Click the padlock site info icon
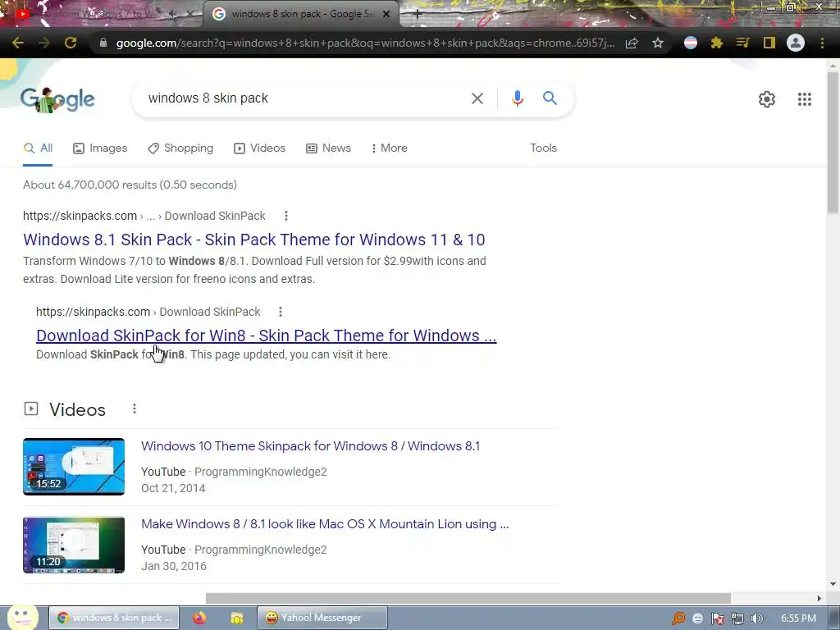Image resolution: width=840 pixels, height=630 pixels. (103, 43)
